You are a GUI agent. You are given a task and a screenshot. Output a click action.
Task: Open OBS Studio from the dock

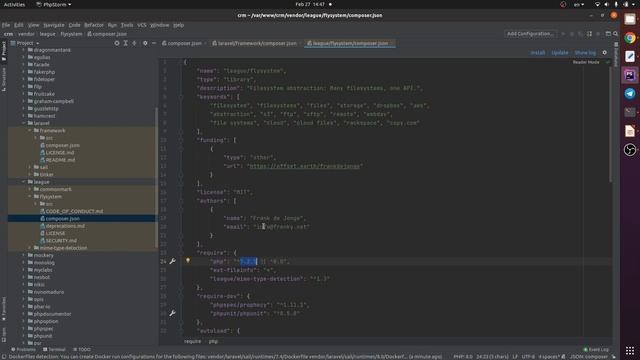click(x=630, y=149)
